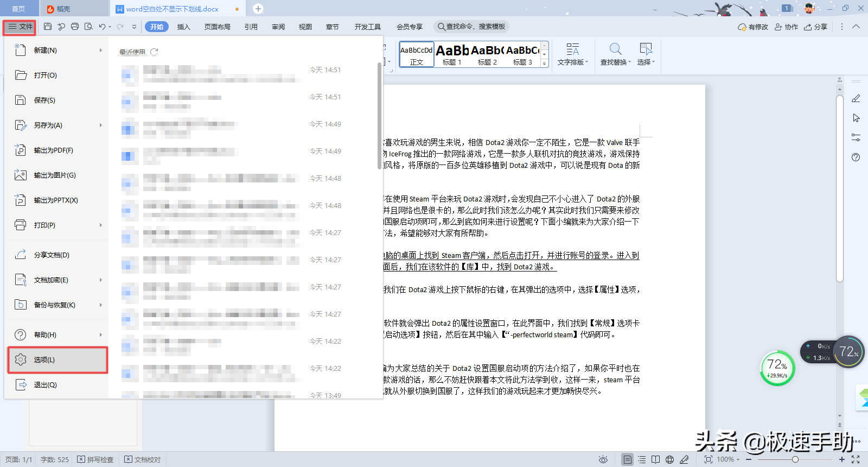Toggle 拼写检查 in status bar
This screenshot has width=868, height=467.
[95, 459]
